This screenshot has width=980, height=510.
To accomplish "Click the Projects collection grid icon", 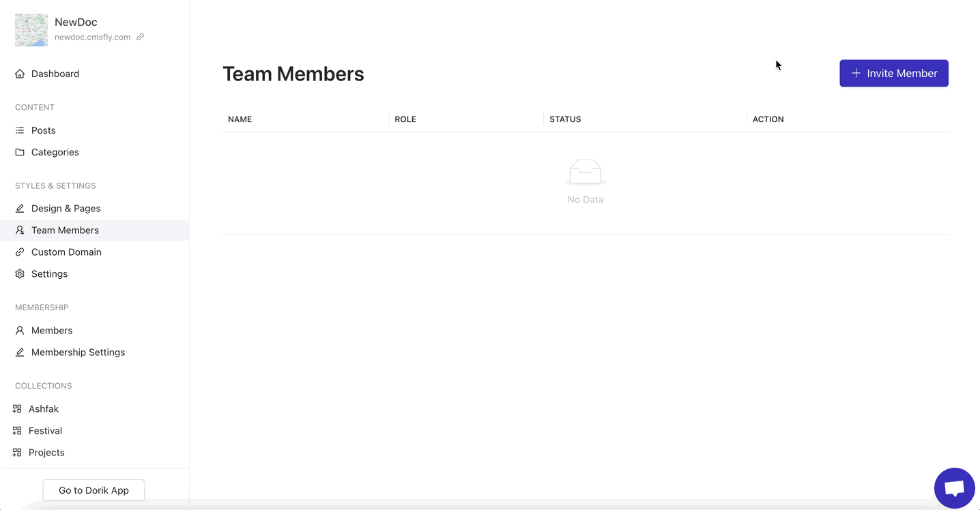I will [x=17, y=453].
